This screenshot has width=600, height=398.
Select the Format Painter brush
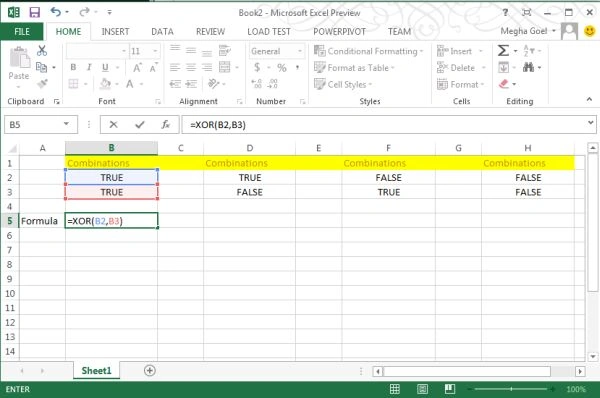42,83
